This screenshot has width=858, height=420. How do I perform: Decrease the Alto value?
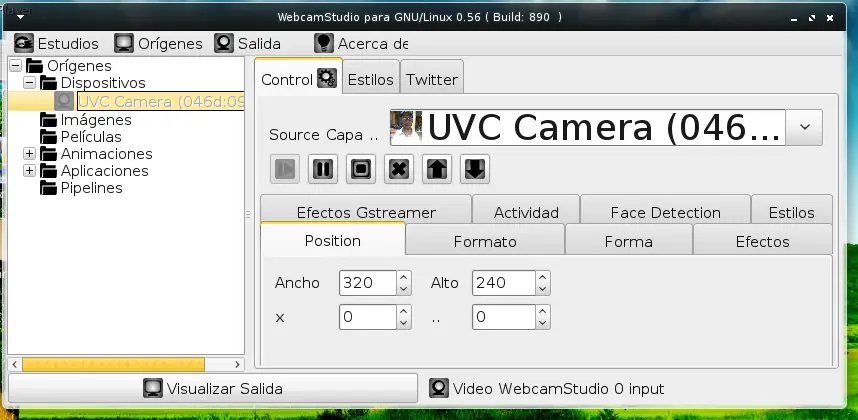(x=542, y=289)
